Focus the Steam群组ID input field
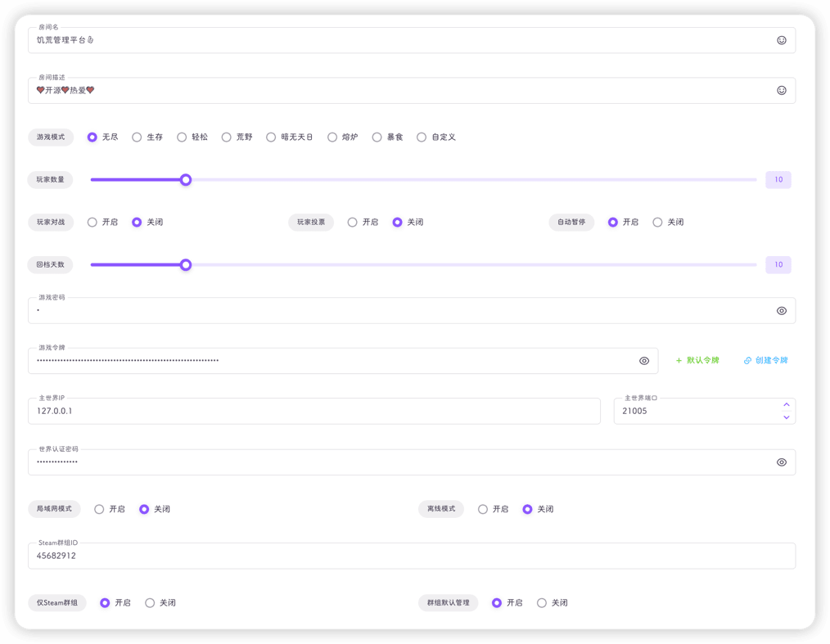 (409, 556)
